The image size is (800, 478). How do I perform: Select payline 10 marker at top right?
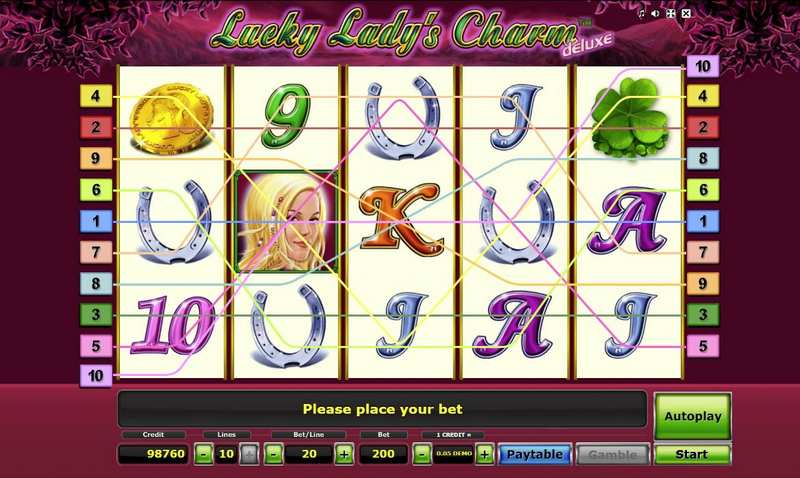(x=703, y=66)
